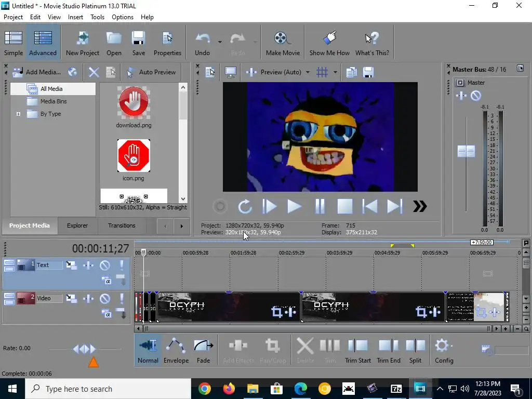The height and width of the screenshot is (399, 532).
Task: Click Text track name field
Action: (49, 265)
